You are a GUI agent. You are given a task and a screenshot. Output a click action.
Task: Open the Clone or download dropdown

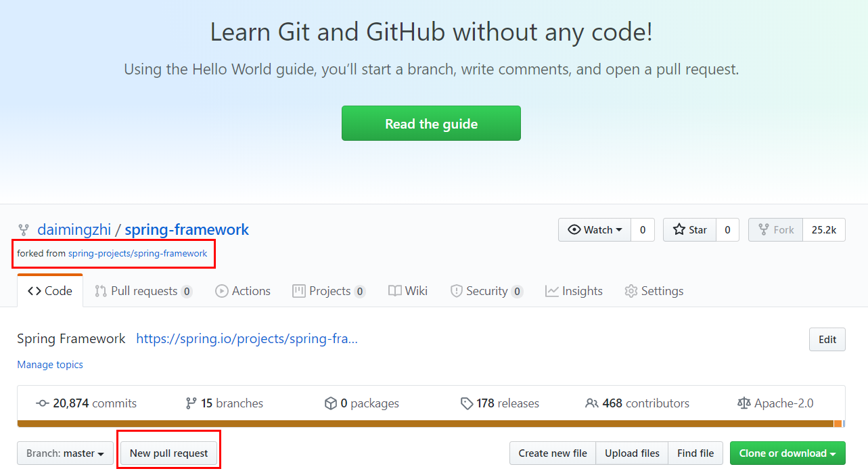787,453
